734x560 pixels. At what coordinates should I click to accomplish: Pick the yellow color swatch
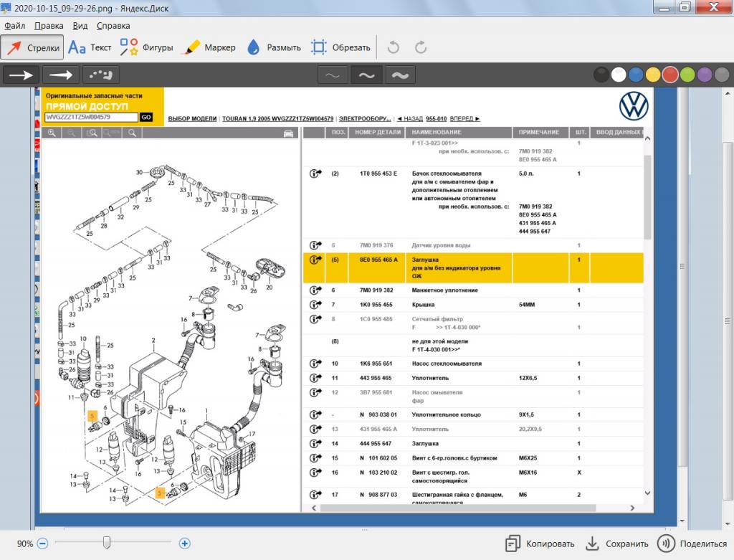point(653,75)
